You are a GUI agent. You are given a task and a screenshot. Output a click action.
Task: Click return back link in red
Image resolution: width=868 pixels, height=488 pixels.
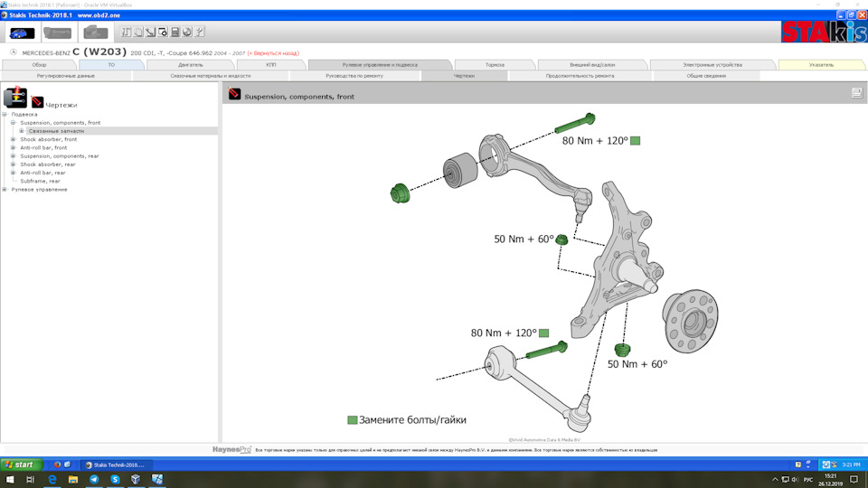[273, 53]
